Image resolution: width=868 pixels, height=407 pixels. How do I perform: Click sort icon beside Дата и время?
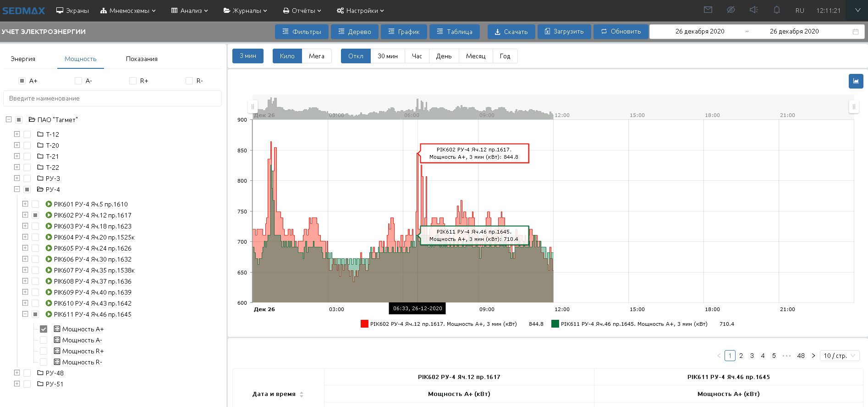(302, 394)
